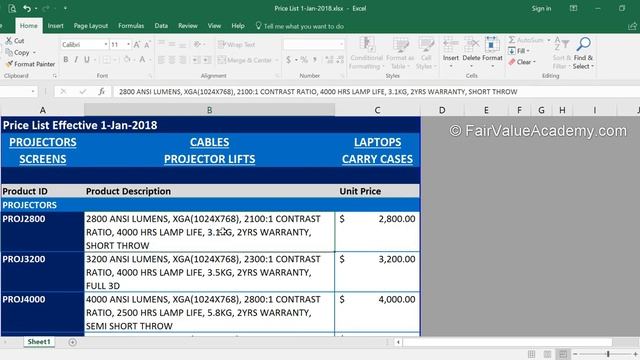Open Find & Select magnifier menu
This screenshot has height=360, width=640.
(583, 53)
